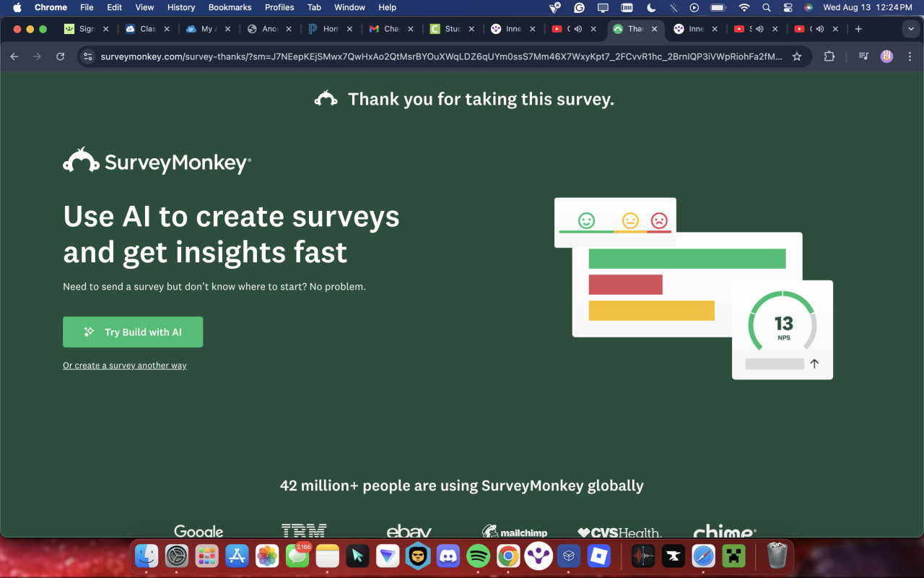Switch to the 'My' cloud tab
The height and width of the screenshot is (578, 924).
pyautogui.click(x=209, y=29)
